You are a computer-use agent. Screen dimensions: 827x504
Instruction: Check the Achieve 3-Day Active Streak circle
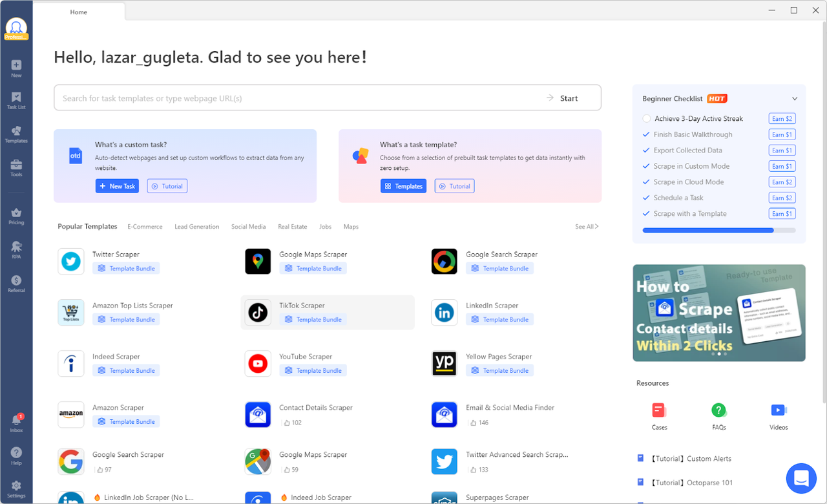click(x=647, y=119)
